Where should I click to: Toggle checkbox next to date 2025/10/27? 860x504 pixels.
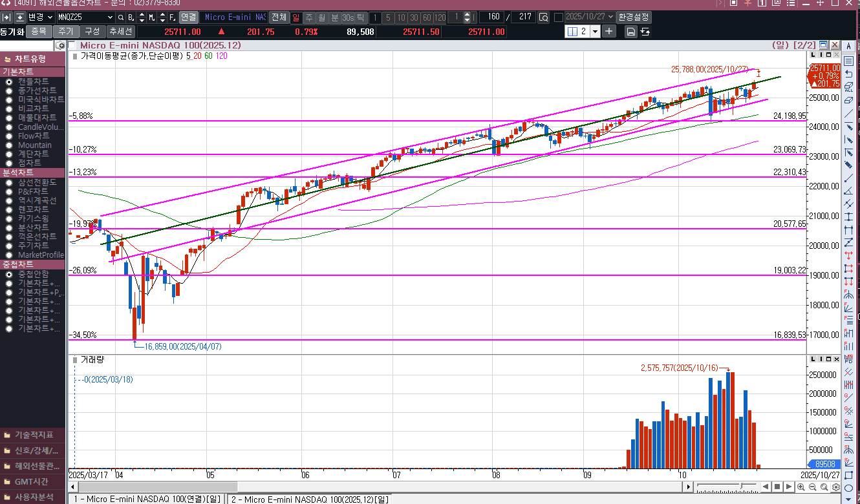click(558, 17)
